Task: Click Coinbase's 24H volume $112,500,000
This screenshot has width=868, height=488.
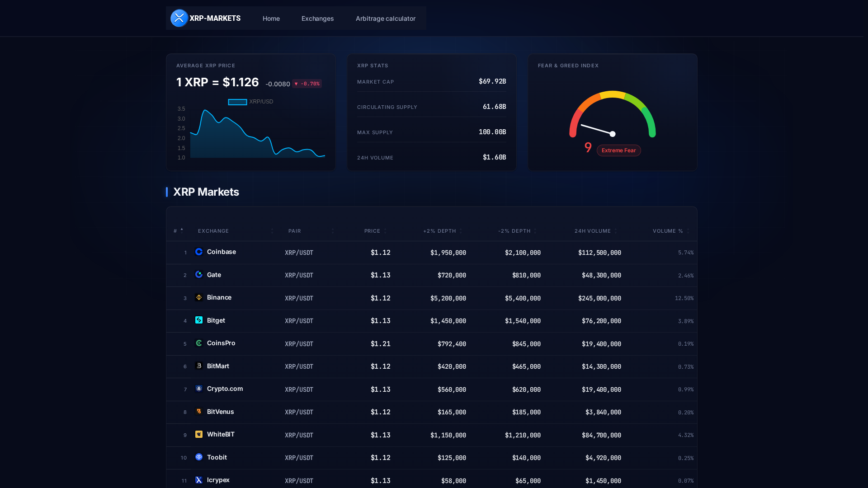Action: [x=599, y=253]
